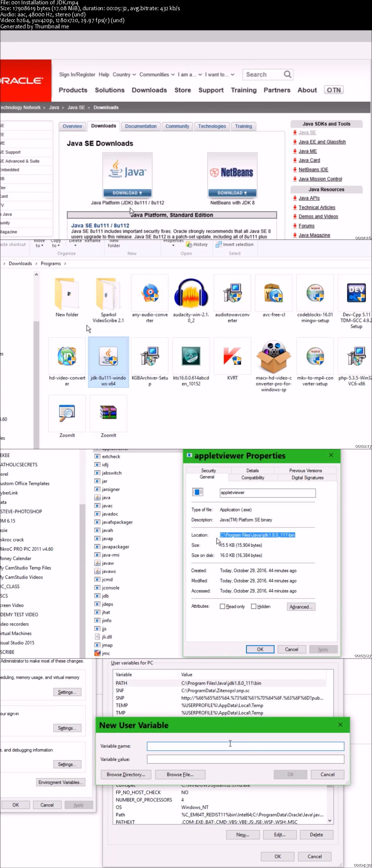Screen dimensions: 372x868
Task: Switch to the Documentation tab
Action: pyautogui.click(x=141, y=126)
